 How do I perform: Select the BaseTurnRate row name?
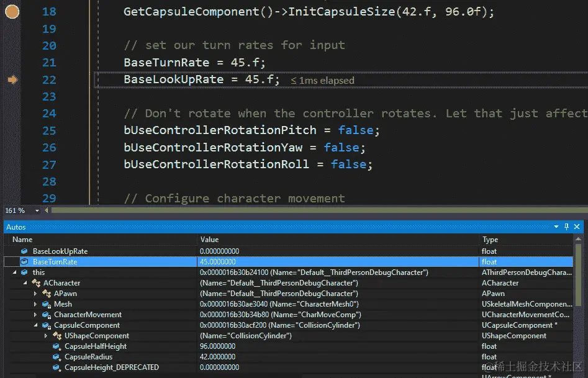[55, 262]
